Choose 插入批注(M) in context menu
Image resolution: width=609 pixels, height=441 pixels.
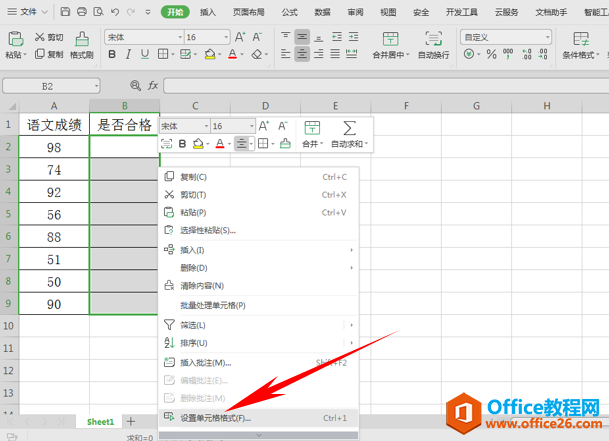[x=258, y=363]
